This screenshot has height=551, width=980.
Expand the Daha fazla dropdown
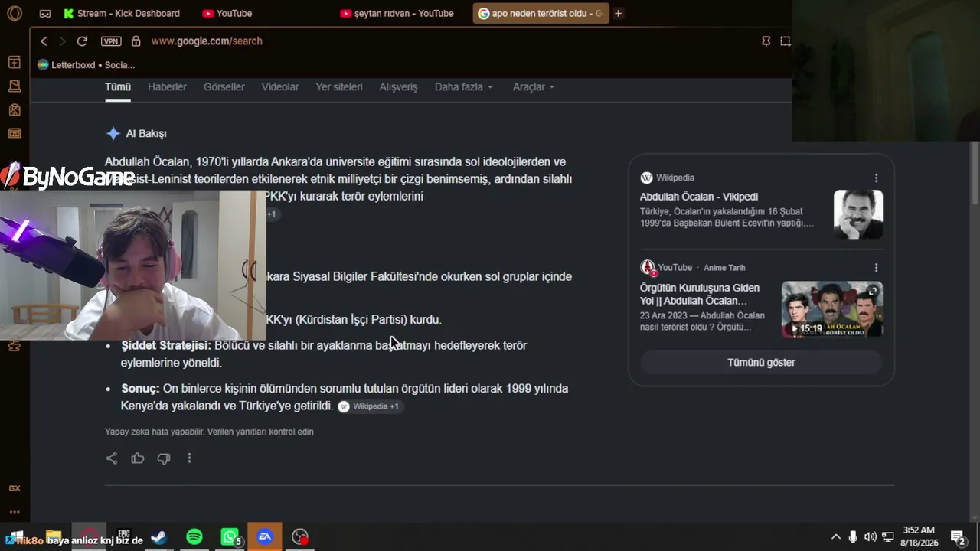pyautogui.click(x=464, y=87)
